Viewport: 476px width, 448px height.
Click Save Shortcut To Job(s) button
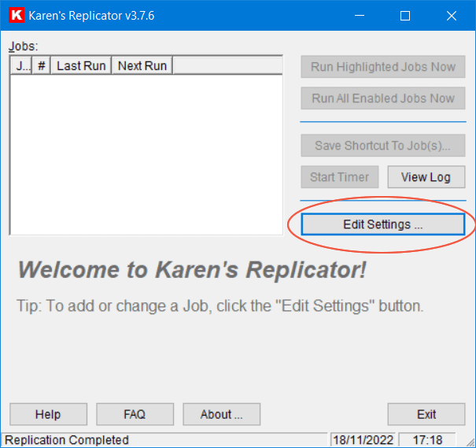tap(383, 146)
